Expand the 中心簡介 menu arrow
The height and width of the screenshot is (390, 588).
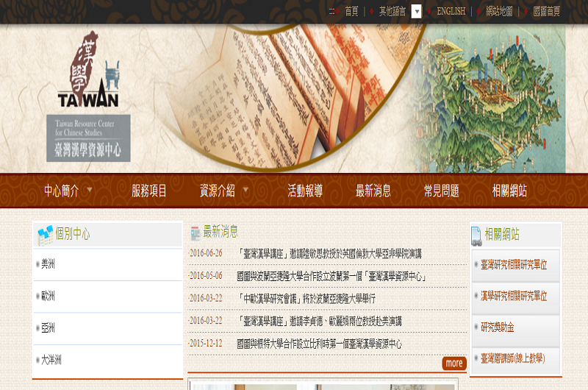(90, 190)
